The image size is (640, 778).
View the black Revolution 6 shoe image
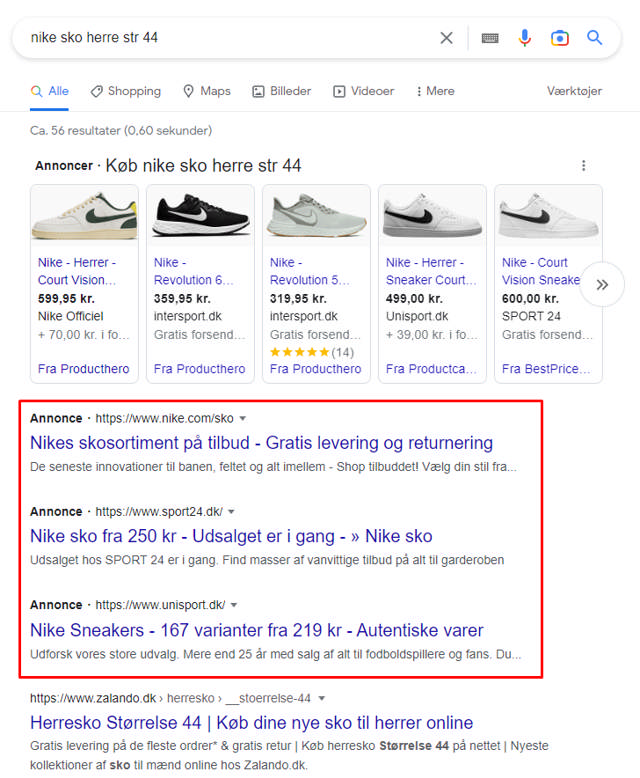click(x=200, y=216)
